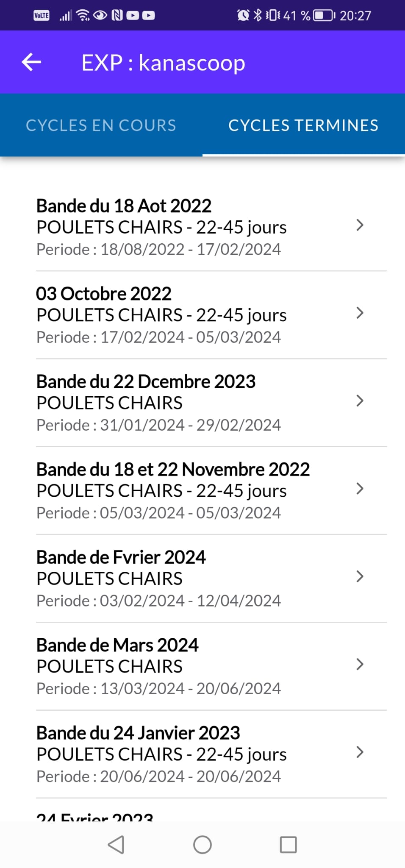Open Bande du 18 et 22 Novembre 2022

173,490
